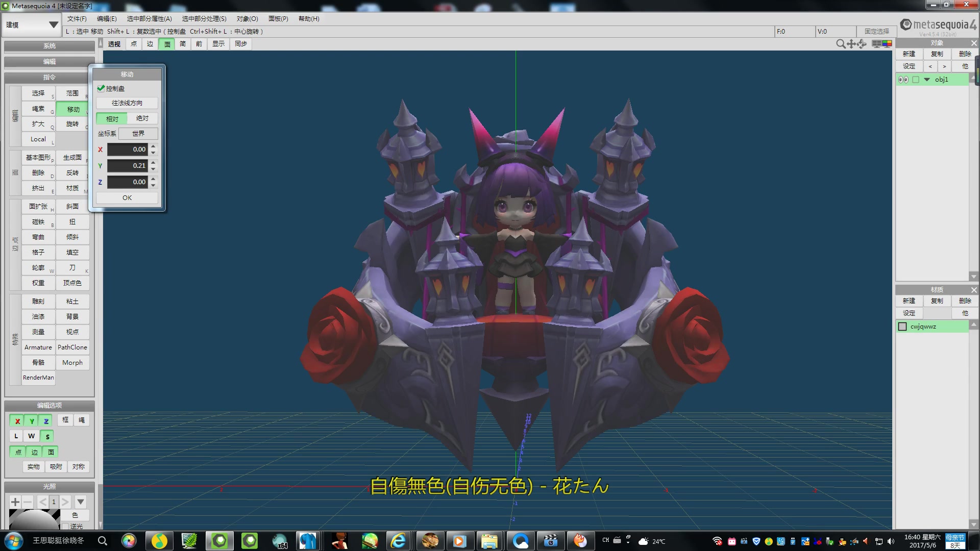
Task: Open the lighting preset dropdown in 光照 panel
Action: pyautogui.click(x=80, y=502)
